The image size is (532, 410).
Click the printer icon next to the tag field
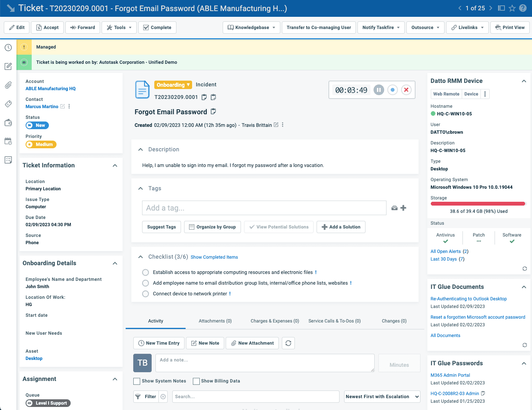pyautogui.click(x=394, y=208)
